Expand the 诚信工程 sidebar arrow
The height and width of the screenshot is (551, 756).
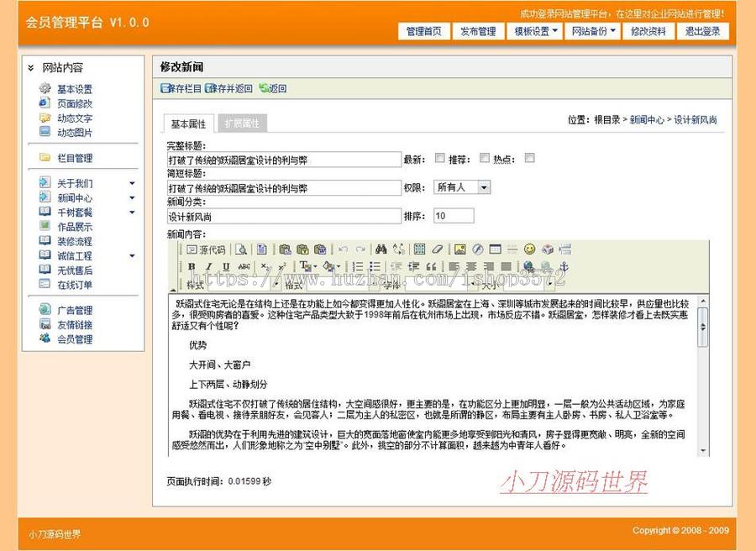(x=132, y=255)
